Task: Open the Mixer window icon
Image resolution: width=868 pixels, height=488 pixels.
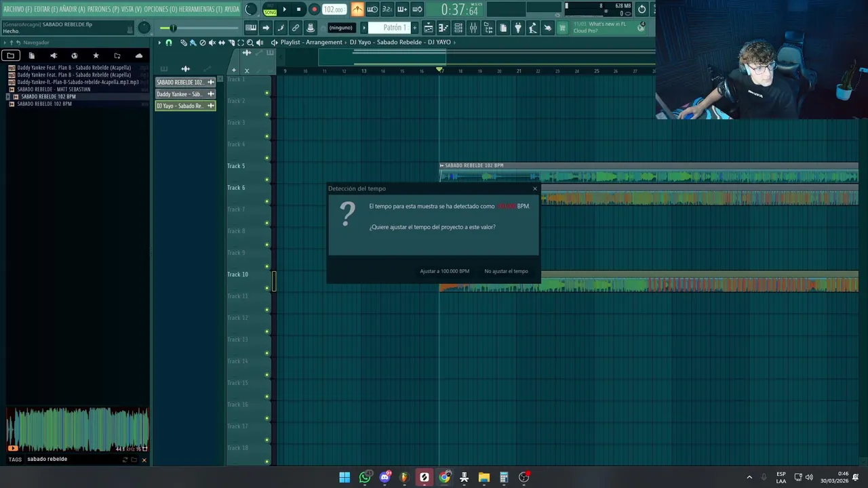Action: 473,28
